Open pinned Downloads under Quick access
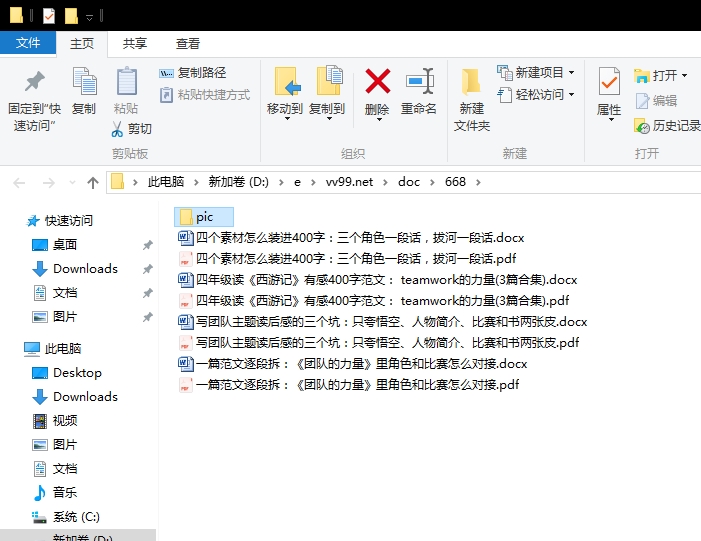The width and height of the screenshot is (701, 541). (75, 269)
